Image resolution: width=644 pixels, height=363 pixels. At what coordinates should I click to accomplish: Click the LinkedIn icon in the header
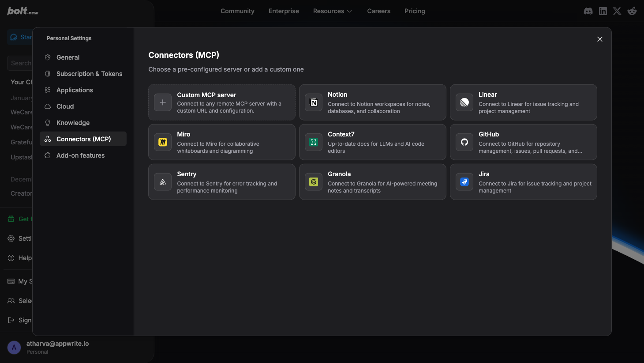[x=603, y=11]
